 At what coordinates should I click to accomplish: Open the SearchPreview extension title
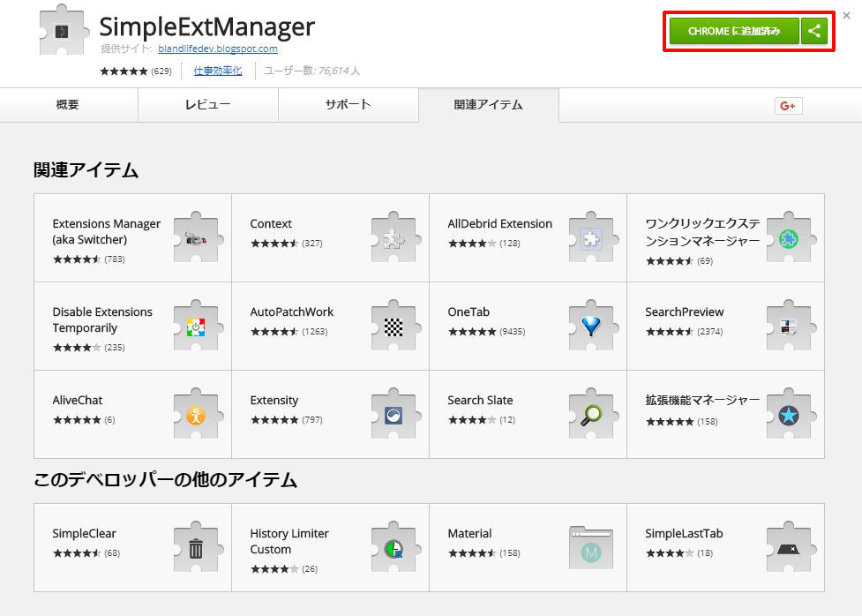(685, 312)
